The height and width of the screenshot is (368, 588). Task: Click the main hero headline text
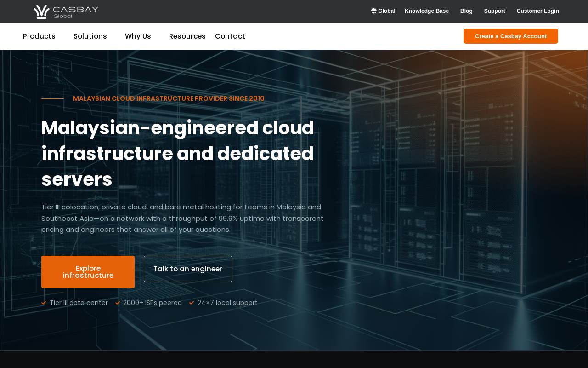178,154
